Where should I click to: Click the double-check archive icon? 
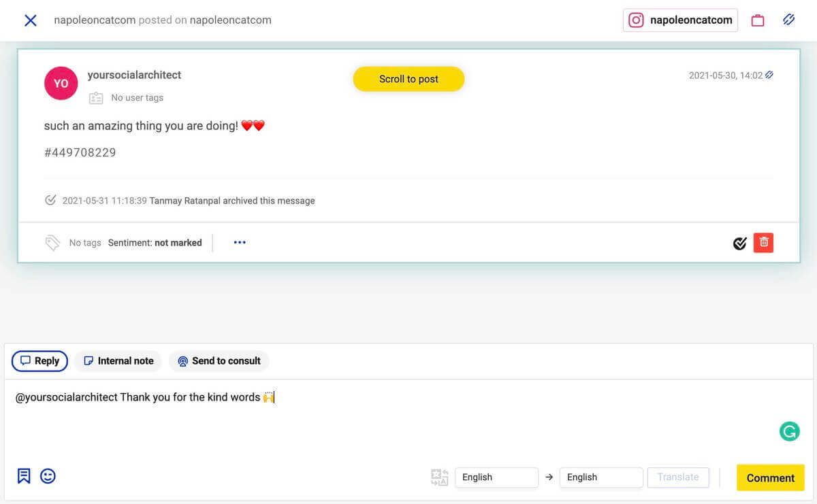pos(740,243)
